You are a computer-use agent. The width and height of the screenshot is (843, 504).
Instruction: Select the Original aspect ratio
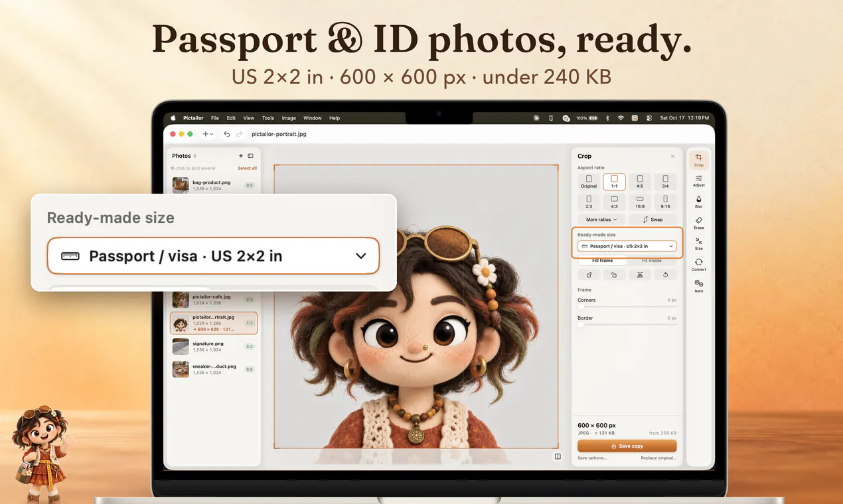click(x=589, y=182)
